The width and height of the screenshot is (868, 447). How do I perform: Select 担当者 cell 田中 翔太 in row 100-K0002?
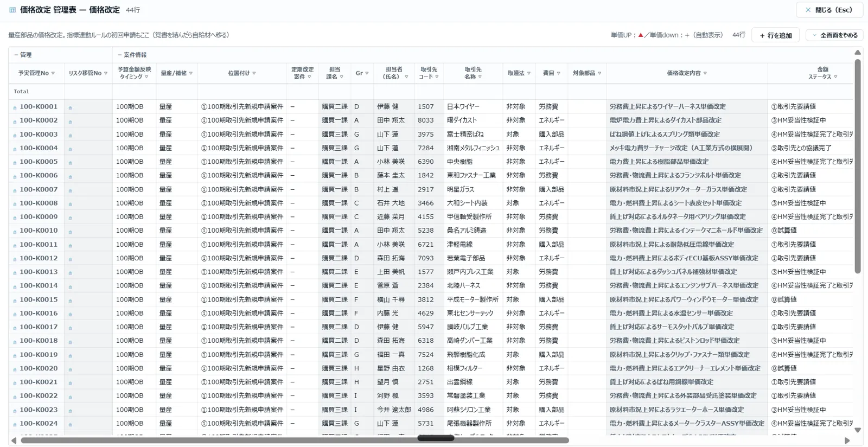pos(394,120)
